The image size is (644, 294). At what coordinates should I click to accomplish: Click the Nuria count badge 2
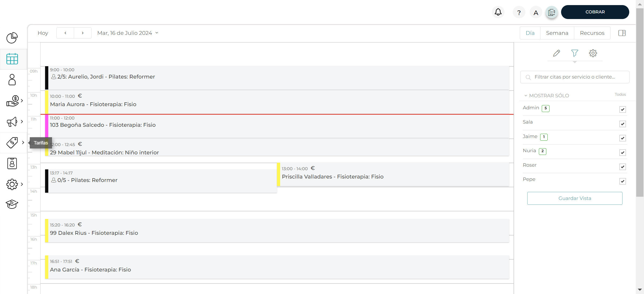click(543, 151)
